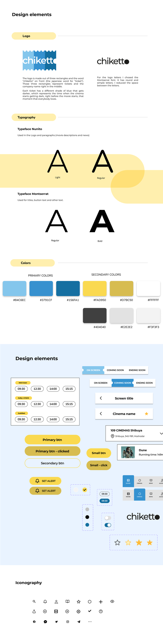Click the search magnifier icon in Iconography
This screenshot has height=644, width=163.
[x=34, y=602]
